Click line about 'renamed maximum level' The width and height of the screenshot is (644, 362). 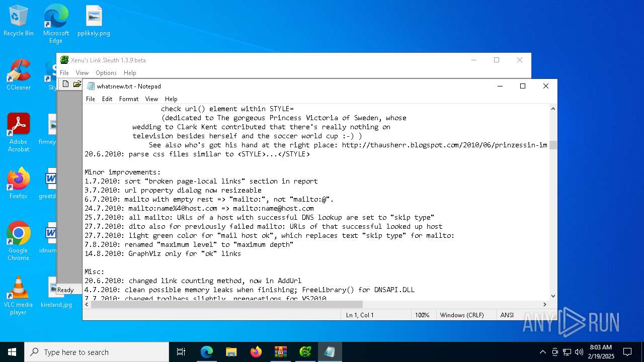tap(189, 244)
